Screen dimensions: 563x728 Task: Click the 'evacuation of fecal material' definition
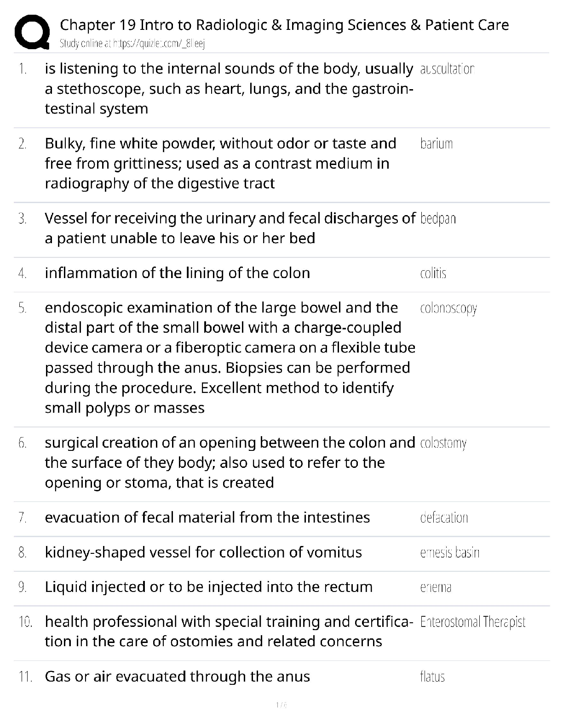pyautogui.click(x=207, y=518)
